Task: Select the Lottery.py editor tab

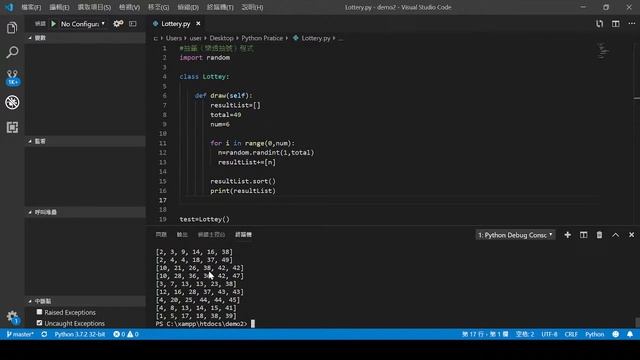Action: [176, 24]
